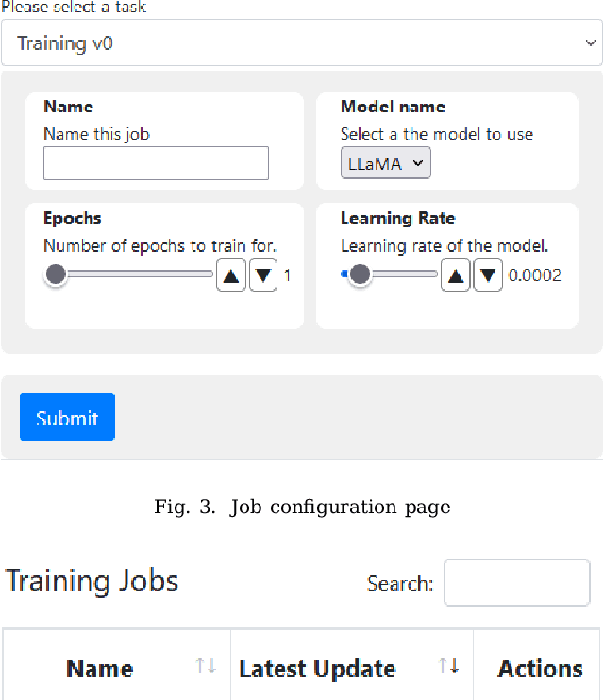Image resolution: width=604 pixels, height=700 pixels.
Task: Click the Search input box
Action: click(516, 583)
